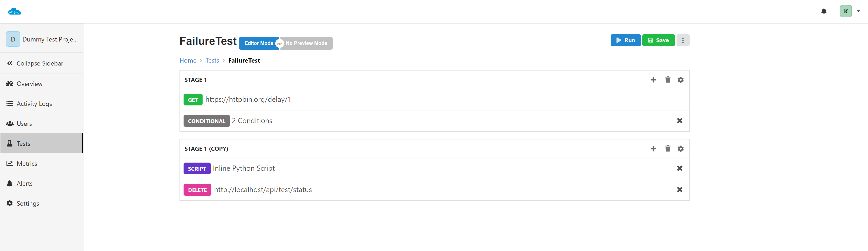This screenshot has height=251, width=868.
Task: Remove the Inline Python Script step
Action: 679,168
